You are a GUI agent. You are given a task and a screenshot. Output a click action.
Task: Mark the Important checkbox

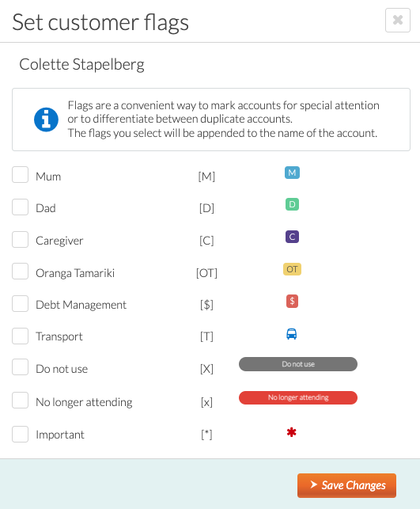click(20, 435)
